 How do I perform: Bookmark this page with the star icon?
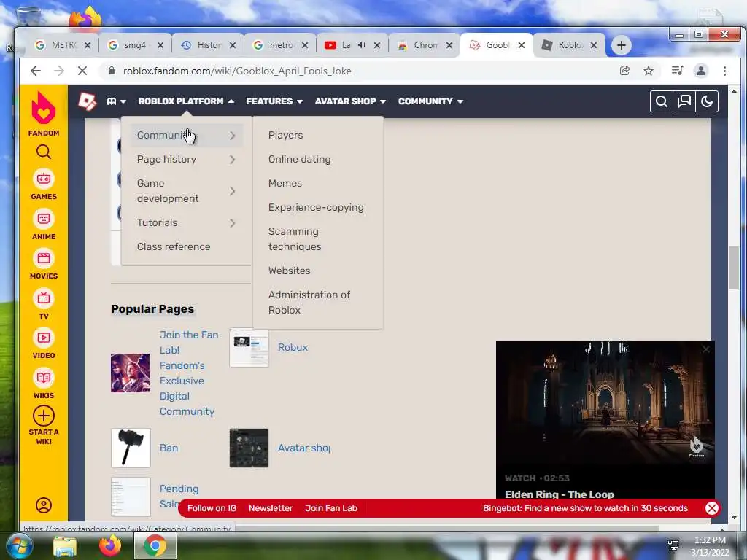click(x=649, y=71)
